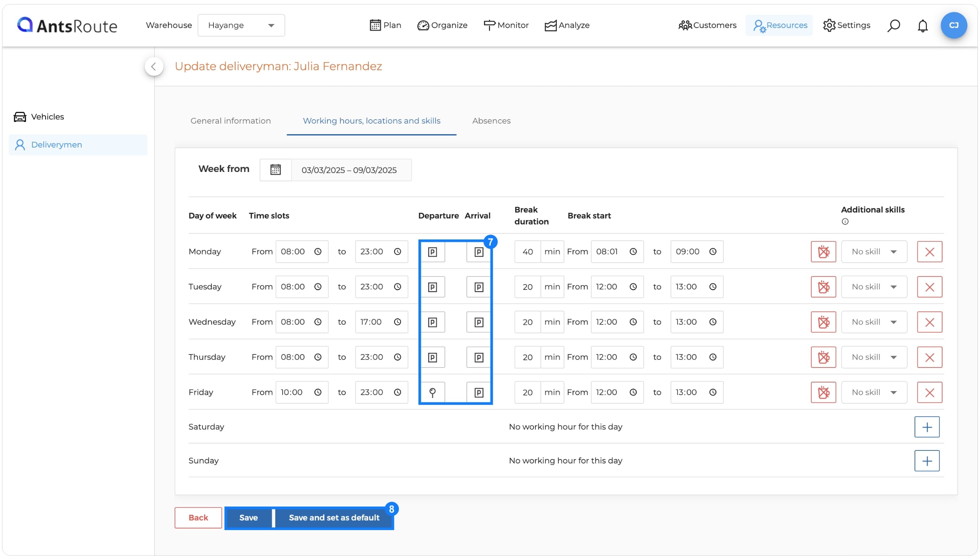Select Deliverymen in the sidebar
The image size is (980, 559).
coord(78,145)
